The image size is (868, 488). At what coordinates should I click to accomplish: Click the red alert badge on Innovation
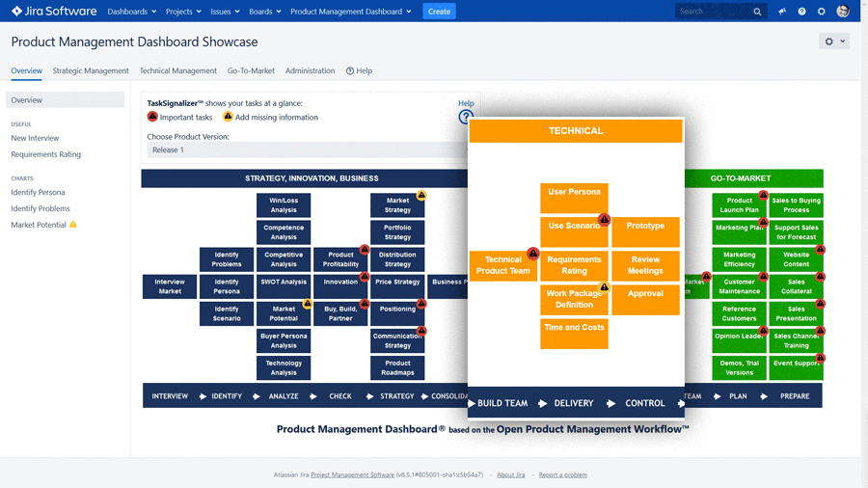click(365, 276)
